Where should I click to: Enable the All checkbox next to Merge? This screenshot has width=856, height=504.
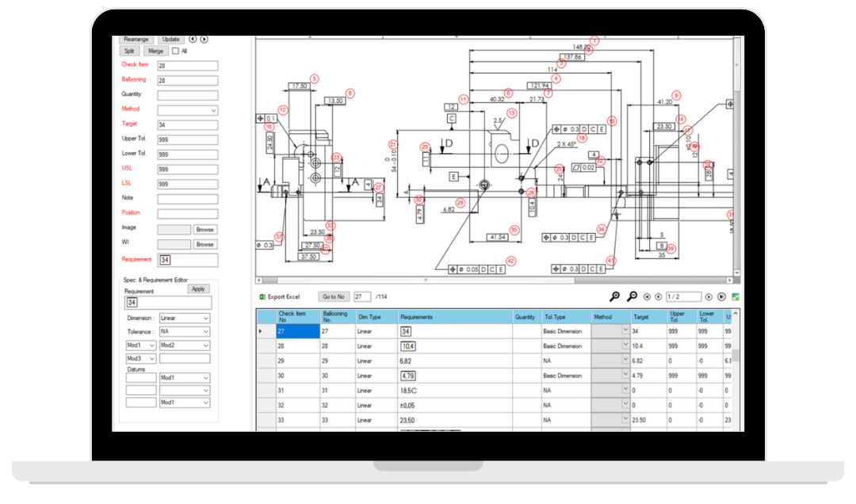click(175, 51)
